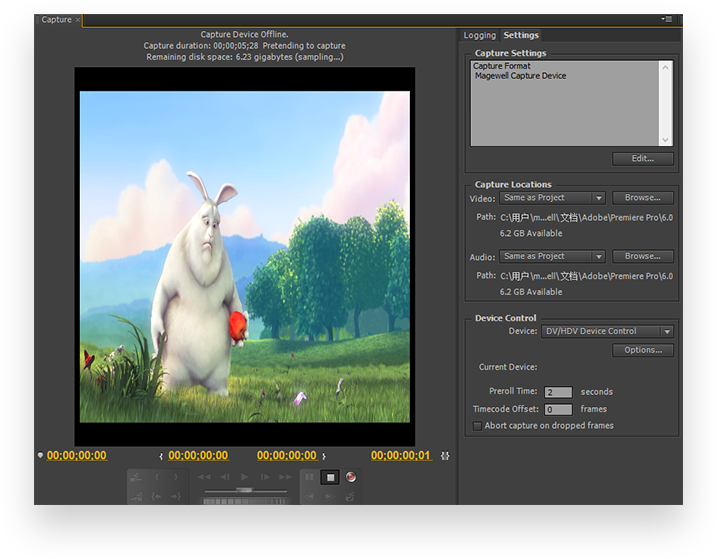The height and width of the screenshot is (559, 717).
Task: Click the Play transport button
Action: coord(245,477)
